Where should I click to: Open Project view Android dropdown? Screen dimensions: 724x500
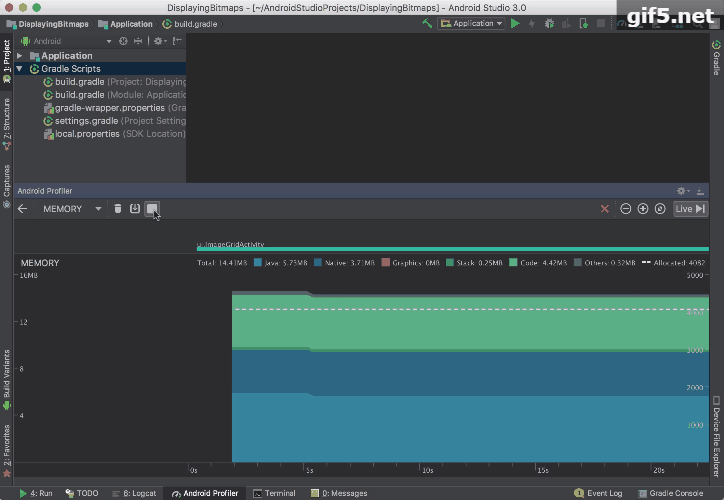pyautogui.click(x=66, y=41)
